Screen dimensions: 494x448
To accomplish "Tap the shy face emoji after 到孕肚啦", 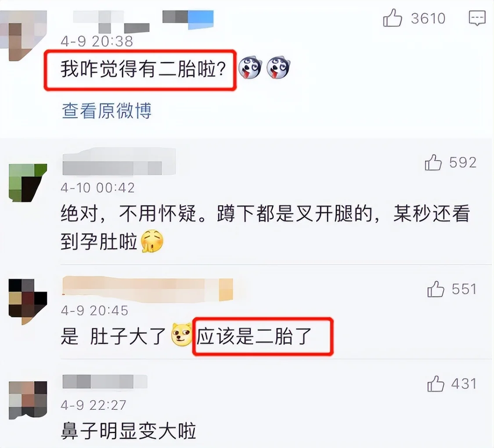I will point(152,241).
